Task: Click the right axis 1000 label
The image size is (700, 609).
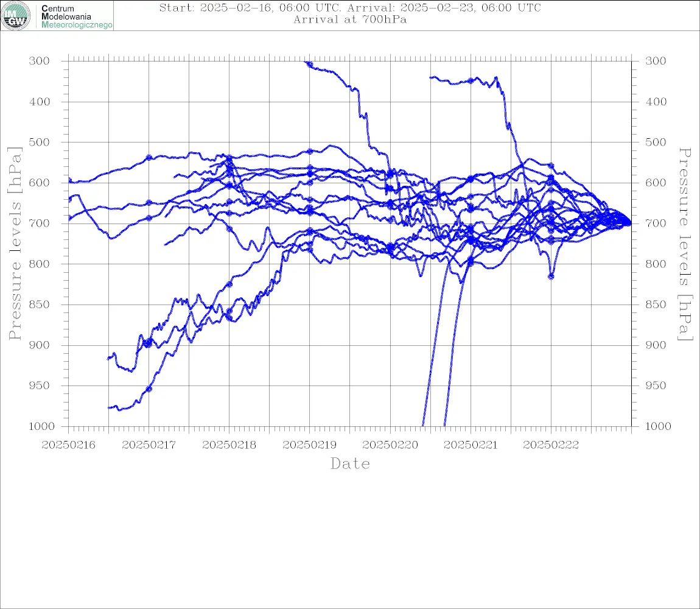Action: coord(658,426)
